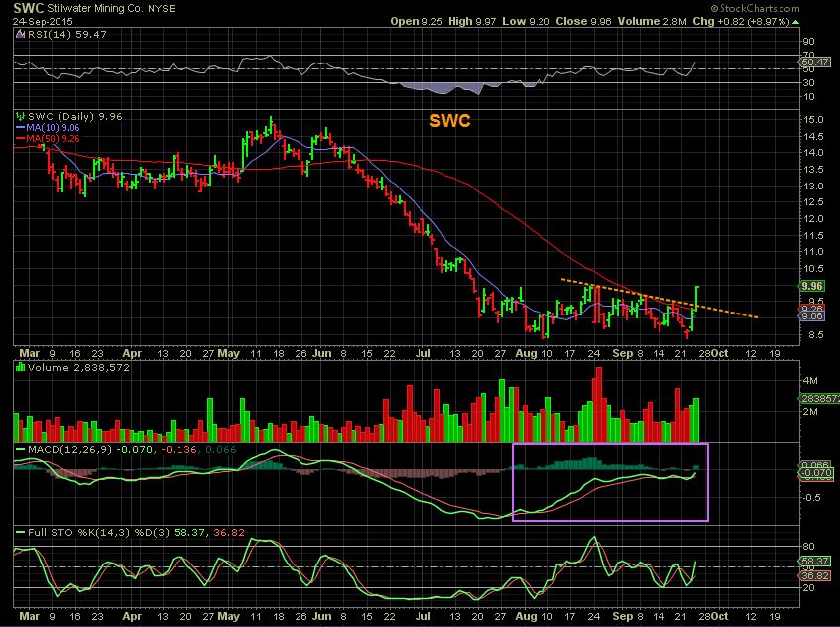
Task: Click the SWC ticker symbol in header
Action: coord(29,8)
